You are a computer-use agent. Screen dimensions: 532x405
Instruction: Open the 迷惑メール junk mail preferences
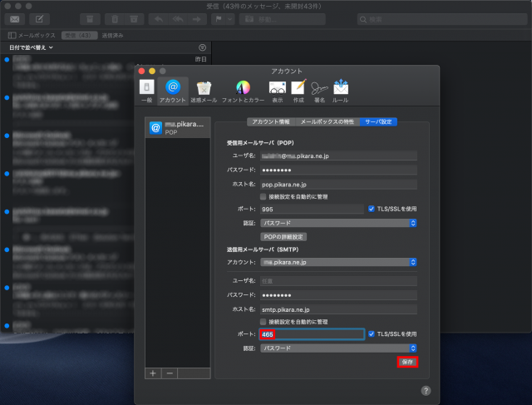point(204,90)
